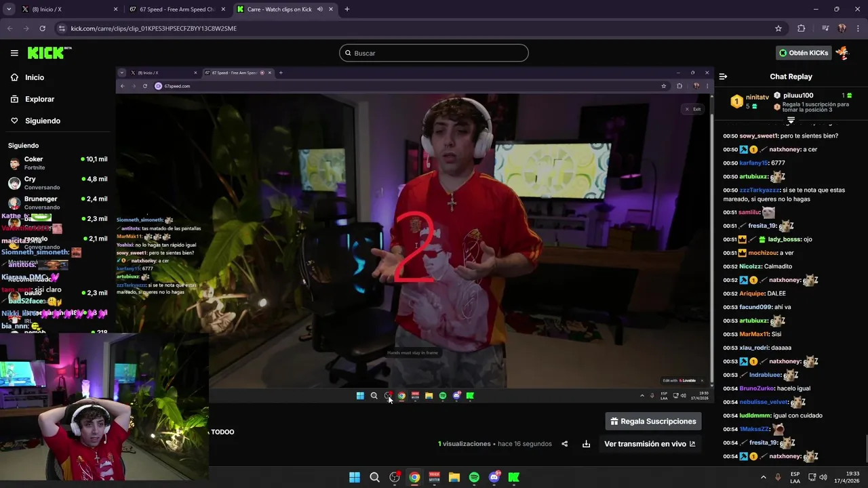Open Cry channel in the Siguiendo list
Screen dimensions: 868x488
58,183
